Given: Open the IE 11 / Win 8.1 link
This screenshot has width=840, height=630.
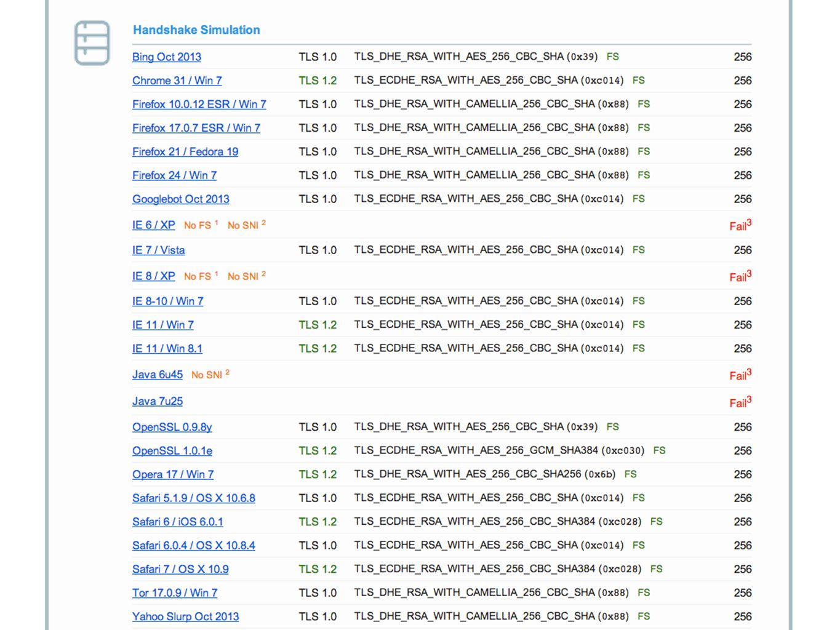Looking at the screenshot, I should pos(167,349).
